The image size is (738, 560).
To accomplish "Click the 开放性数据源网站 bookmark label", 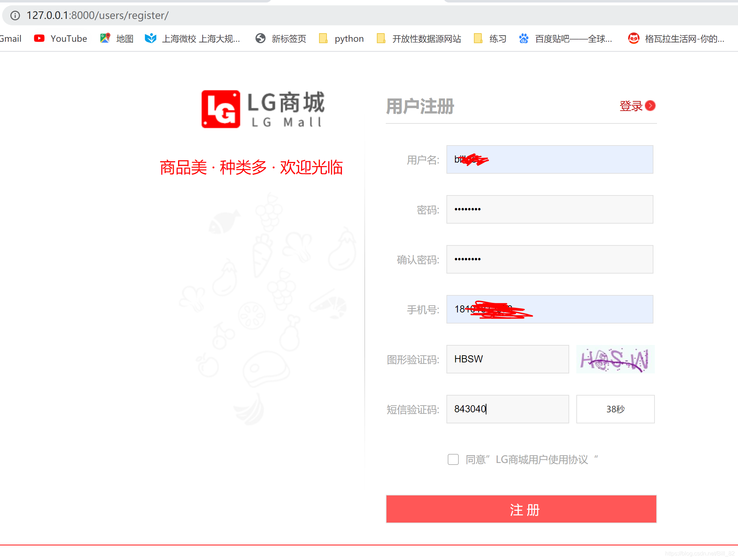I will [x=427, y=39].
